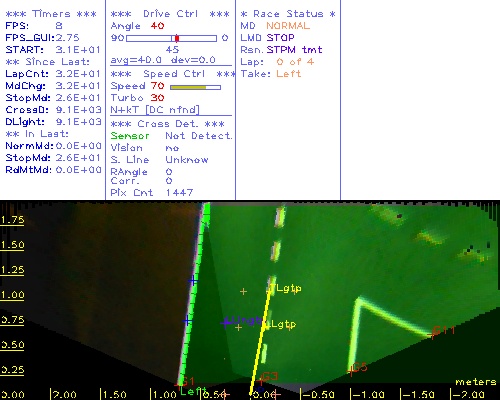This screenshot has height=400, width=500.
Task: Click the red G5 corner marker
Action: [357, 368]
